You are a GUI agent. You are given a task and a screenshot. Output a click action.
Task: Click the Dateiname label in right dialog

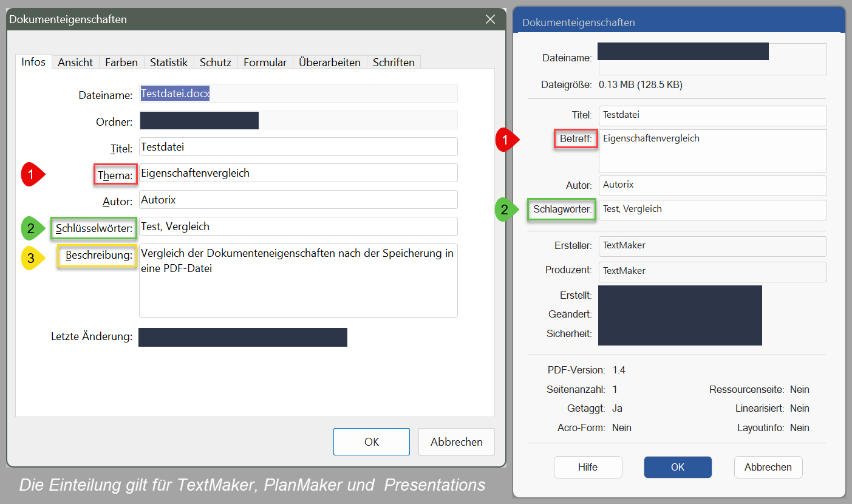click(x=567, y=58)
